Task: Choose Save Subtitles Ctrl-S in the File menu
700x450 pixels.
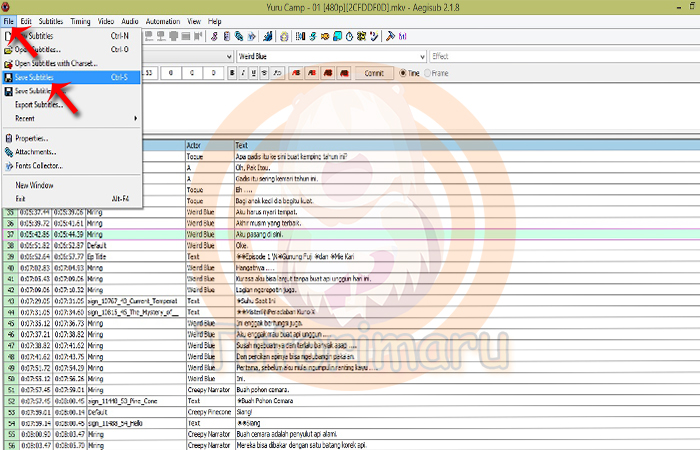Action: coord(71,77)
